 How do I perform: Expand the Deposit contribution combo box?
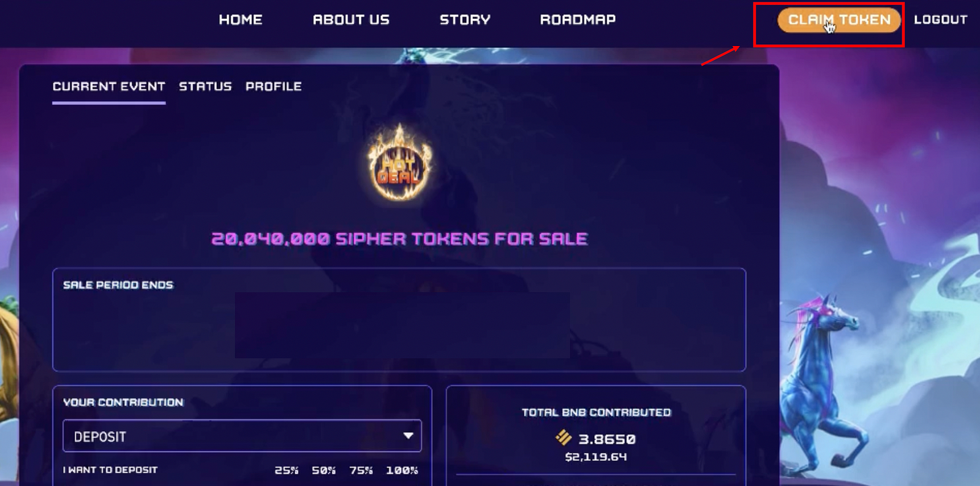pyautogui.click(x=242, y=436)
